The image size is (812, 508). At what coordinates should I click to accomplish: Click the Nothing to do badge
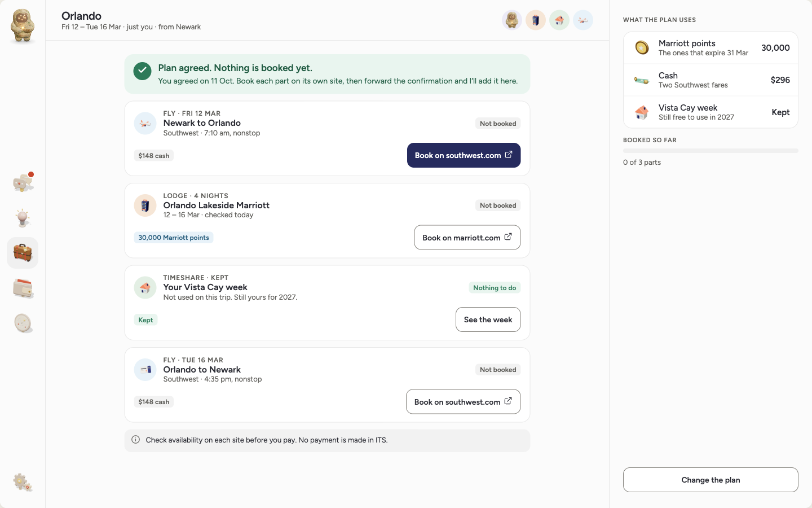pyautogui.click(x=495, y=288)
